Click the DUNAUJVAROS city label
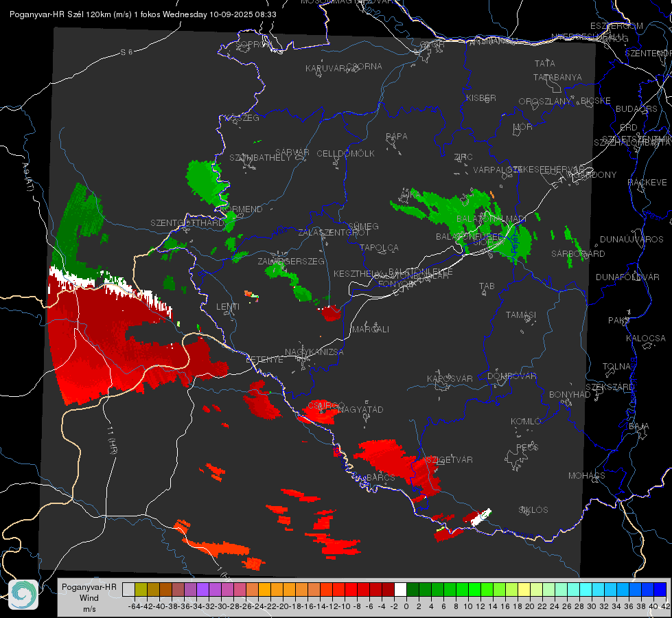Screen dimensions: 672x618 pyautogui.click(x=632, y=240)
